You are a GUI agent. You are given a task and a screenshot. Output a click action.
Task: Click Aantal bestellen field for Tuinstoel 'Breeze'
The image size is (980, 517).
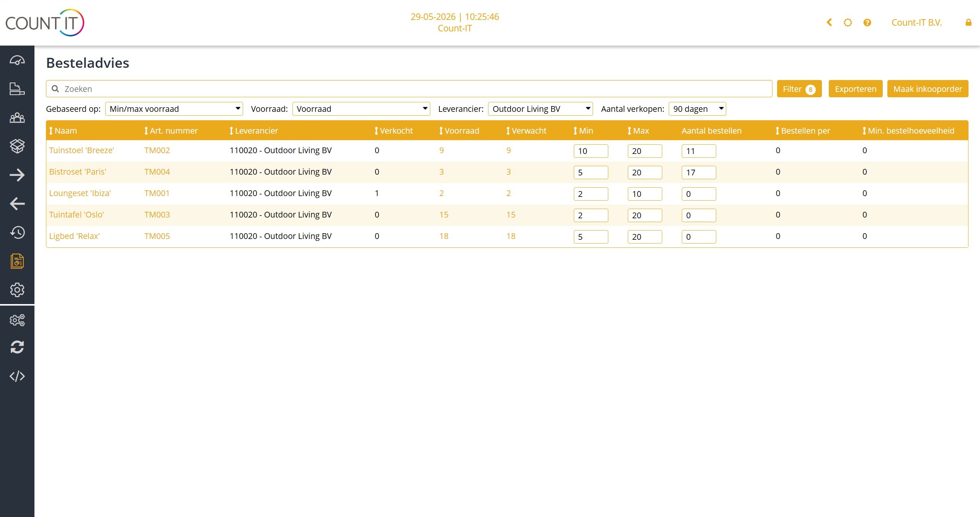699,151
